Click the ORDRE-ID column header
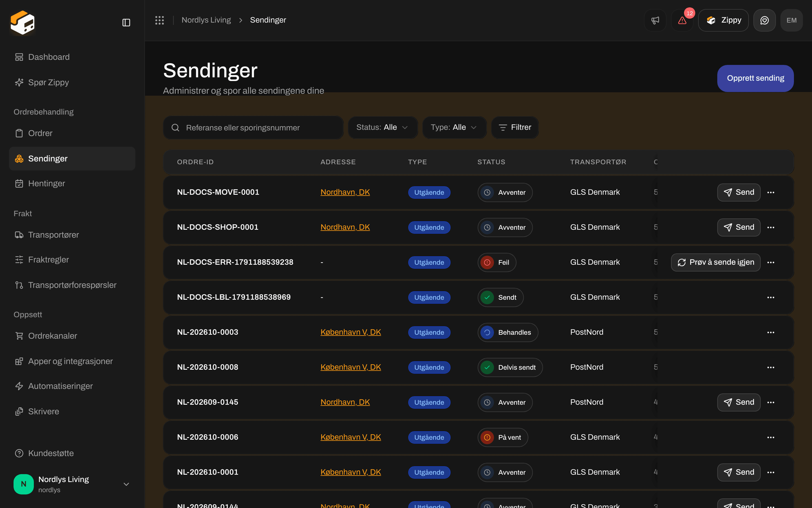 pos(195,162)
